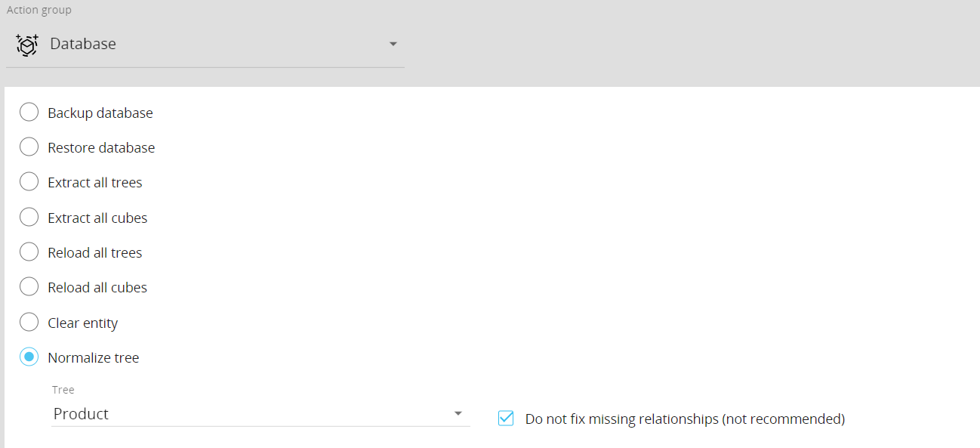
Task: Choose the Restore database option
Action: 29,147
